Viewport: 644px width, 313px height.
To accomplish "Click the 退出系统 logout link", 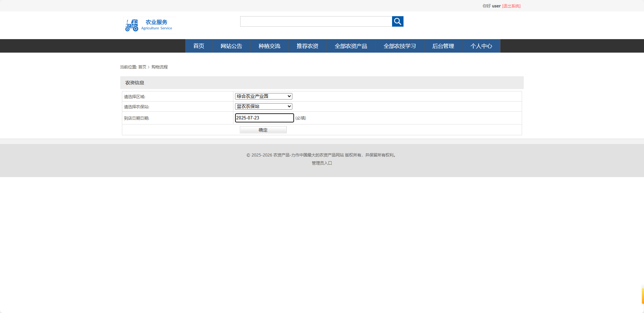I will [511, 6].
